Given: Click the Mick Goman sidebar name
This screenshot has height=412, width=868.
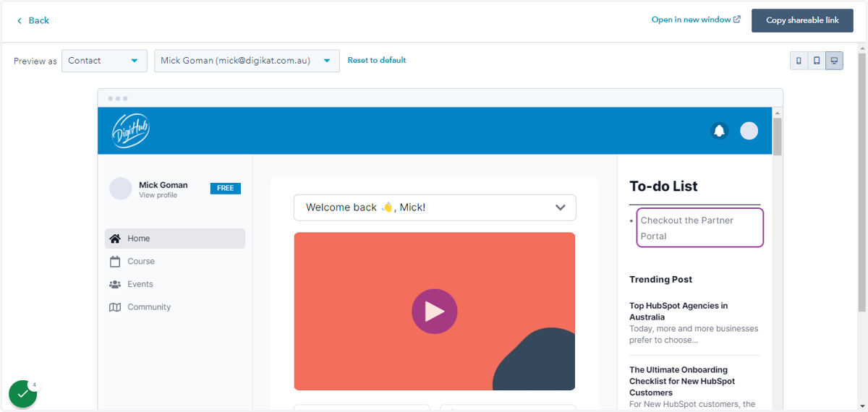Looking at the screenshot, I should (x=163, y=185).
